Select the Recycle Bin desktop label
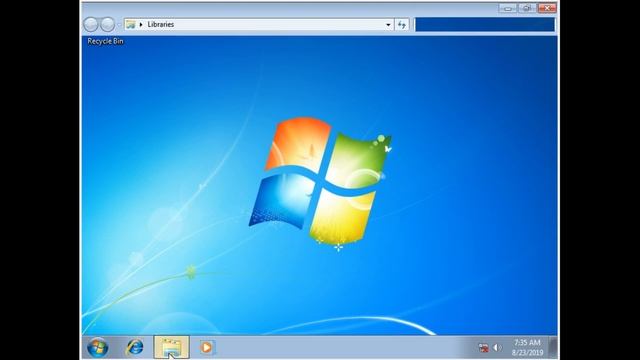The image size is (640, 360). [105, 41]
